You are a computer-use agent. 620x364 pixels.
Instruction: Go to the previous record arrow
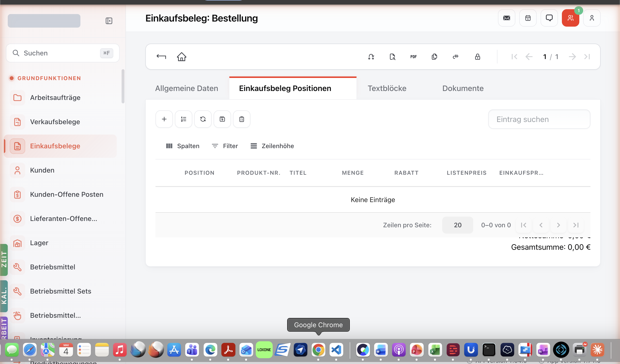point(529,57)
